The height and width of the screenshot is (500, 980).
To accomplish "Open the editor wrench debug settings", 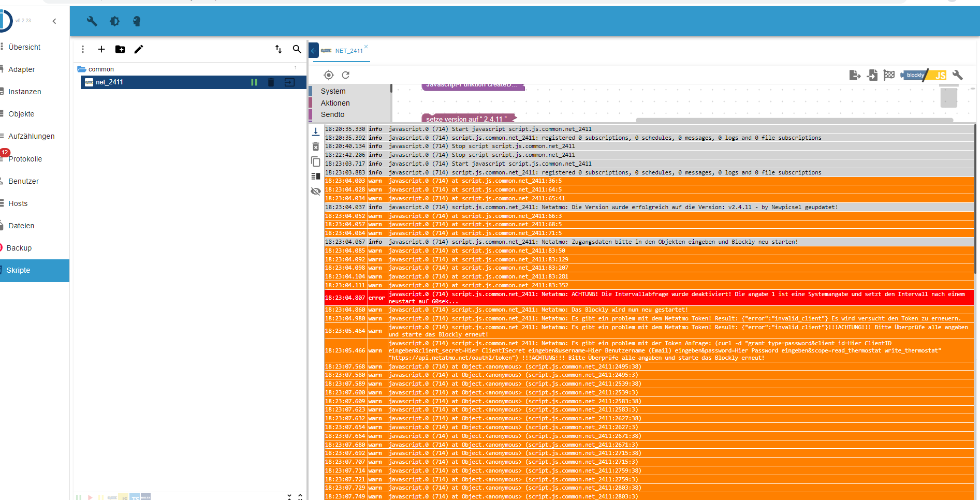I will pos(958,75).
